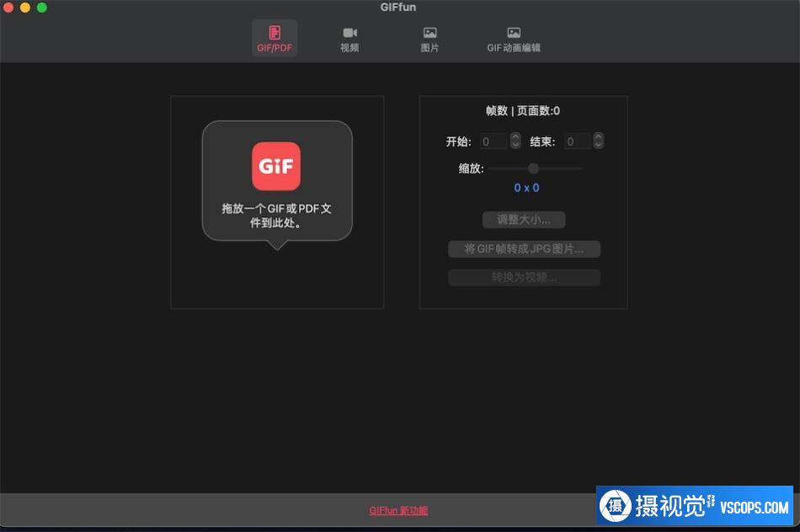Maximize window with the green button

[x=42, y=8]
